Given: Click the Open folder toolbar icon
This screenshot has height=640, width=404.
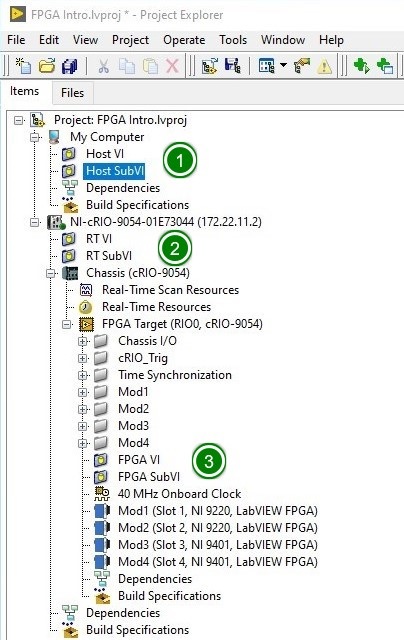Looking at the screenshot, I should [47, 66].
